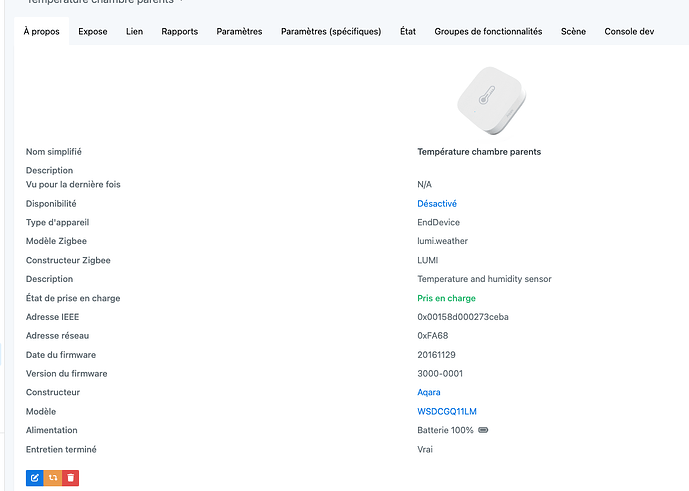Follow the WSDCGQ11LM model link
689x491 pixels.
coord(447,411)
